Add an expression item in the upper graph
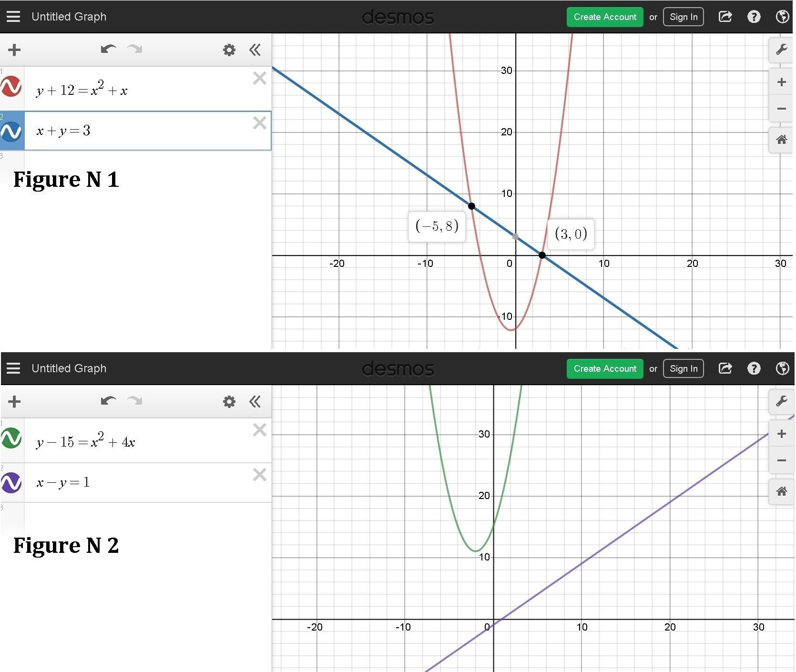Image resolution: width=796 pixels, height=672 pixels. [x=14, y=50]
